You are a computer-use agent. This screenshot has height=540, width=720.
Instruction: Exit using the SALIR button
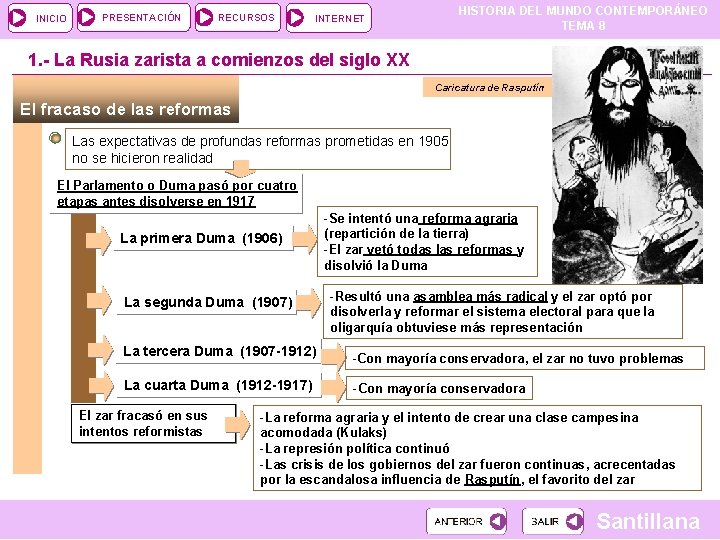coord(552,521)
